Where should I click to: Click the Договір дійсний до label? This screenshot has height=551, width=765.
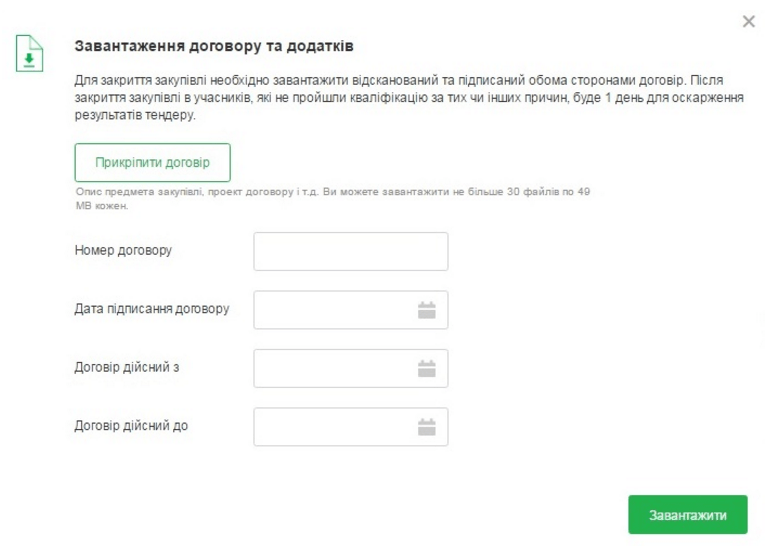pos(131,426)
